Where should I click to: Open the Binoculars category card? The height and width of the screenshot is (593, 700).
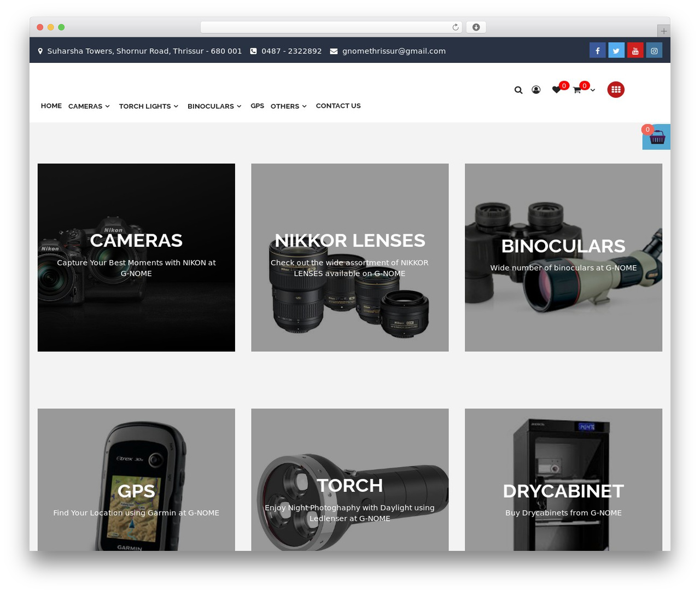(563, 258)
